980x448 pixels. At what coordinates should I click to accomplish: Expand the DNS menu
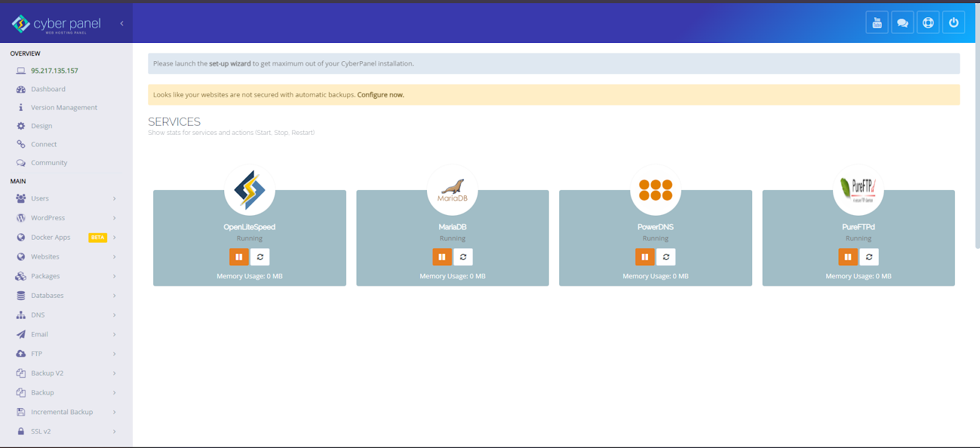(66, 315)
